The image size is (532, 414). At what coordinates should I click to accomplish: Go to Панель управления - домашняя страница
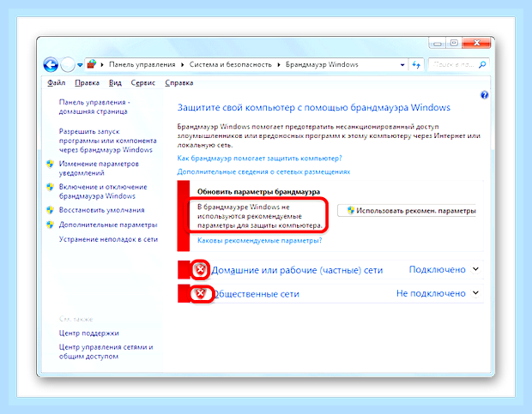tap(94, 107)
